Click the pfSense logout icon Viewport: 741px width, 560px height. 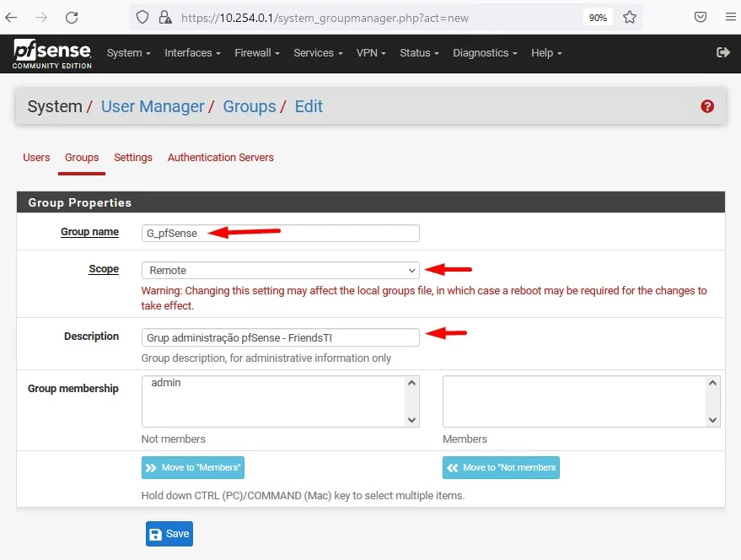(722, 52)
